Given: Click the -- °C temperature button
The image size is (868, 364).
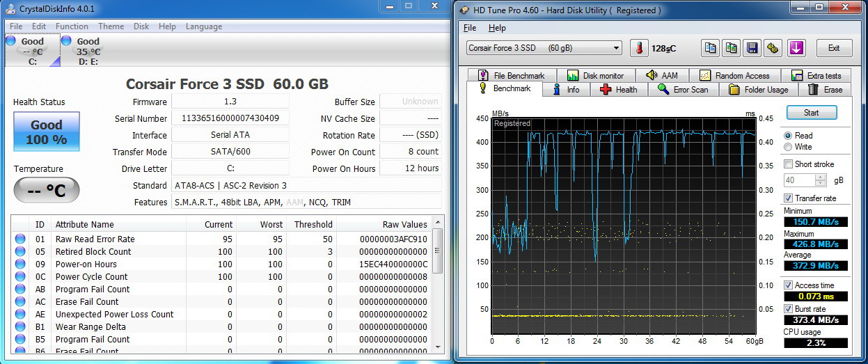Looking at the screenshot, I should click(47, 190).
